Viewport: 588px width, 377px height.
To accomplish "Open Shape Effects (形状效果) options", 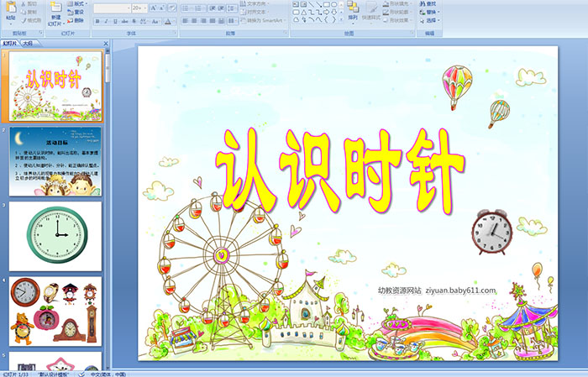I will [x=398, y=20].
